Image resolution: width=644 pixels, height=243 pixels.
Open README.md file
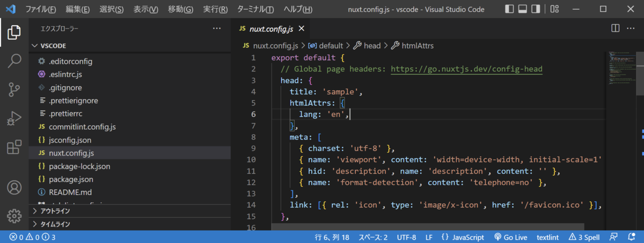[x=130, y=193]
